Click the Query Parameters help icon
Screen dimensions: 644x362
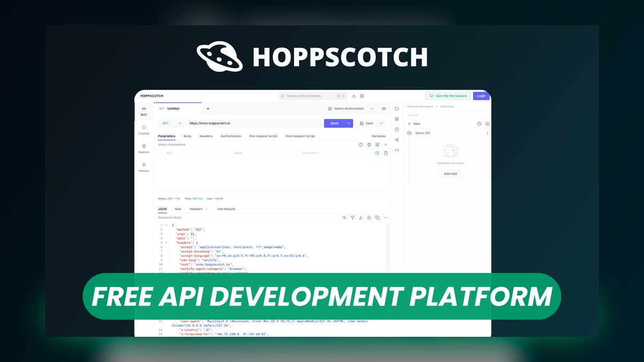(x=361, y=145)
